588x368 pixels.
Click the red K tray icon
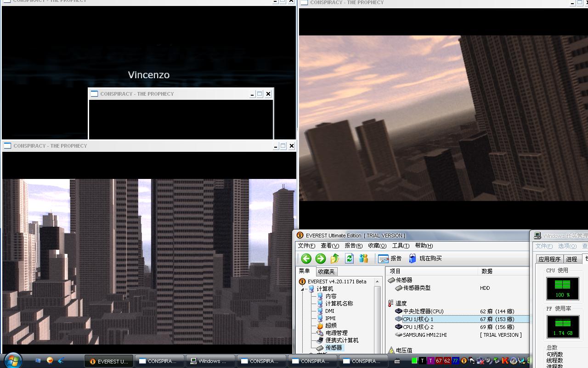[x=505, y=361]
